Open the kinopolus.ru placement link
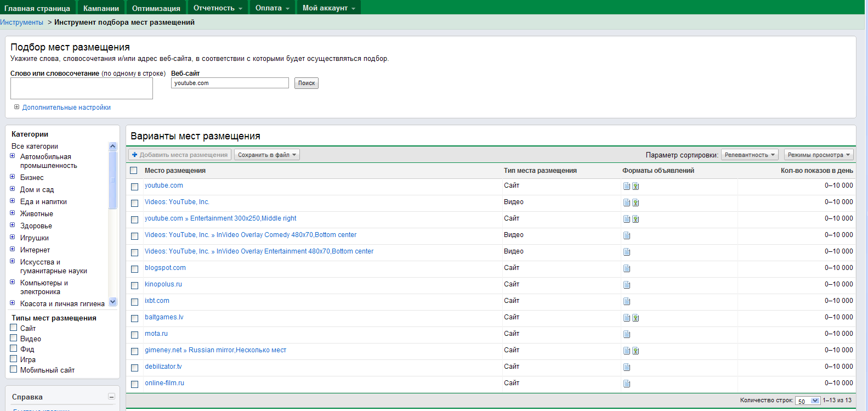The height and width of the screenshot is (411, 868). (163, 284)
